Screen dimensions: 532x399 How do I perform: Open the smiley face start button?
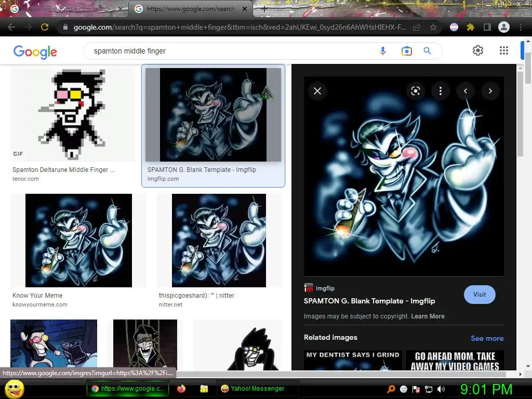14,389
